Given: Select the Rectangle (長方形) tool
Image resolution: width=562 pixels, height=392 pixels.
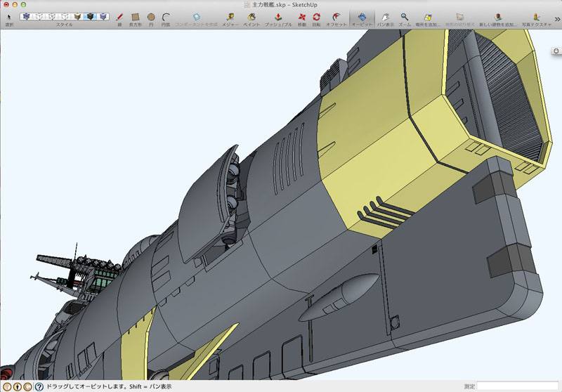Looking at the screenshot, I should pos(135,17).
